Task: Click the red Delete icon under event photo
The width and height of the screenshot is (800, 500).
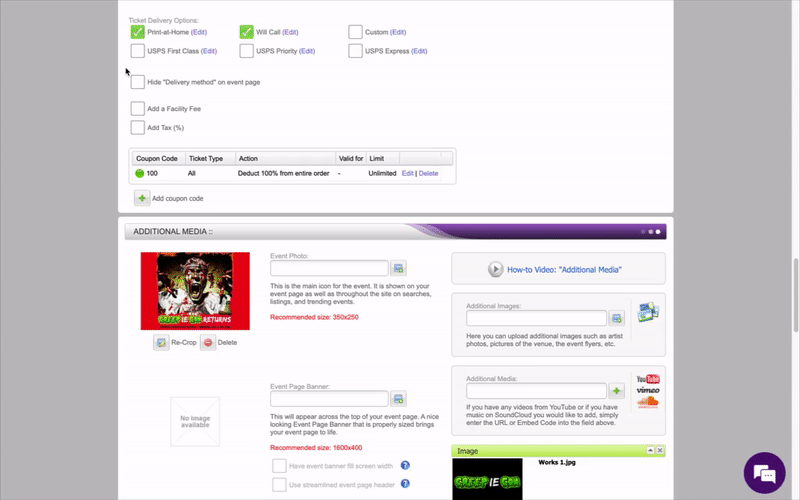Action: [x=208, y=342]
